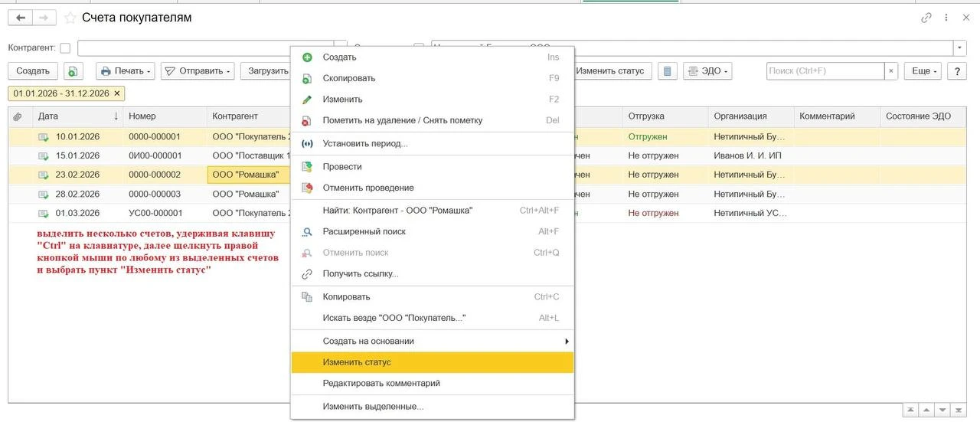Click the Изменить статус toolbar button
The width and height of the screenshot is (980, 422).
[x=611, y=71]
